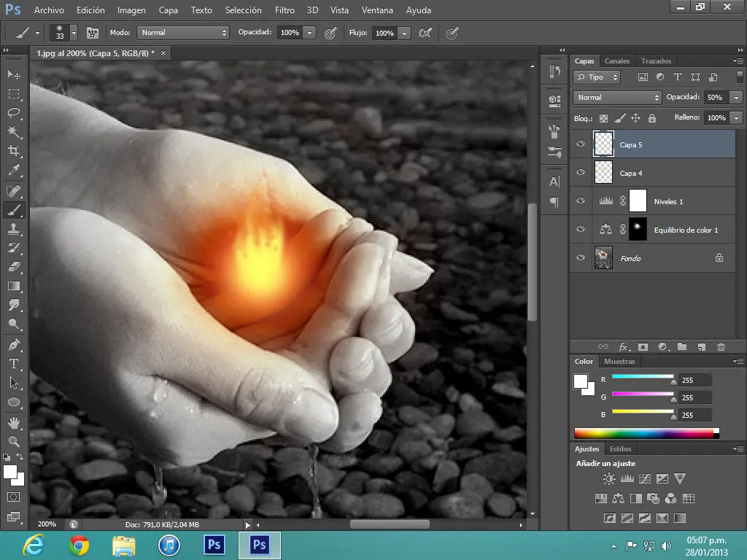Select the Smudge tool

click(14, 306)
